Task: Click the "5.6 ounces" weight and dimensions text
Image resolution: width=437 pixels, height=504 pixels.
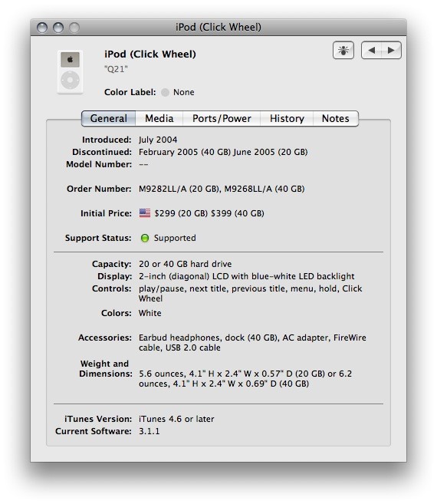Action: (162, 374)
